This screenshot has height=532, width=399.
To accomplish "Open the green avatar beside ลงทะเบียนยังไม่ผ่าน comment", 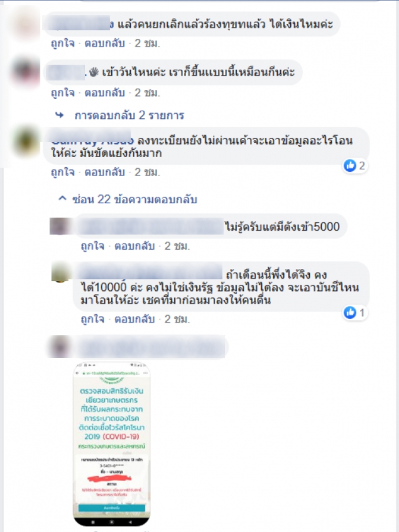I will coord(26,141).
